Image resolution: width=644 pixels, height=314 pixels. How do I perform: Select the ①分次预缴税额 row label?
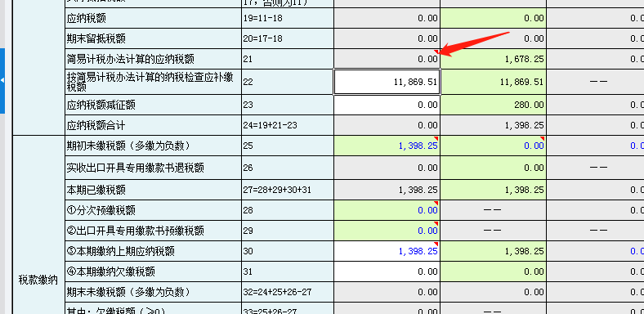click(101, 210)
